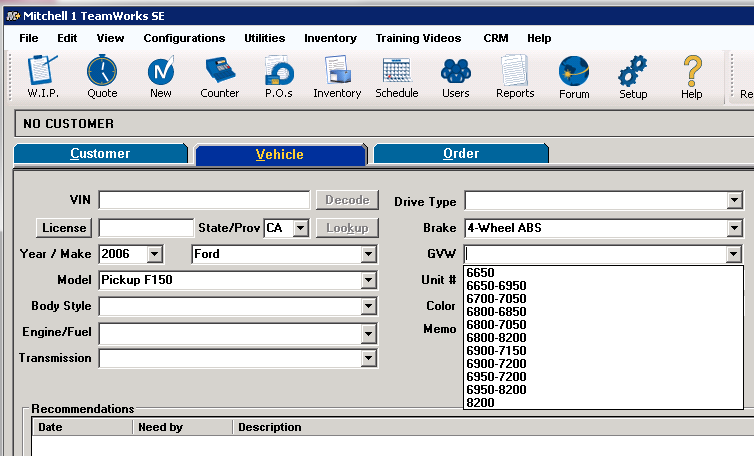Select GVW option 6800-7050
The width and height of the screenshot is (754, 456).
603,325
